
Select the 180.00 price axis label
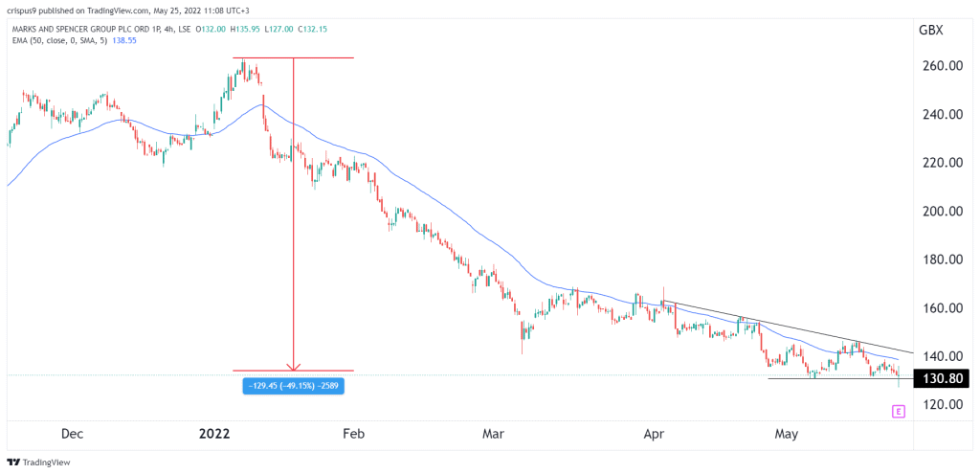943,260
